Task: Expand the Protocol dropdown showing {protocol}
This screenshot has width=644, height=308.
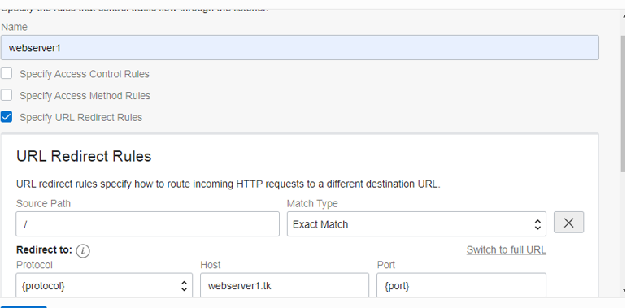Action: click(104, 286)
